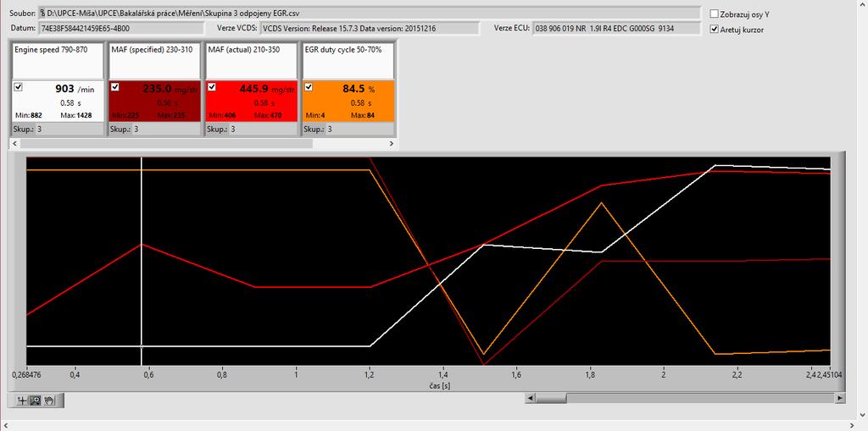The width and height of the screenshot is (868, 431).
Task: Click the white vertical cursor line in graph
Action: [x=142, y=261]
